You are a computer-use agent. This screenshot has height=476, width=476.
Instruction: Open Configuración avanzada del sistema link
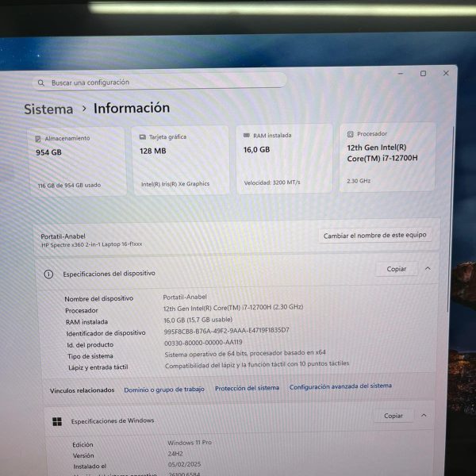click(x=340, y=386)
